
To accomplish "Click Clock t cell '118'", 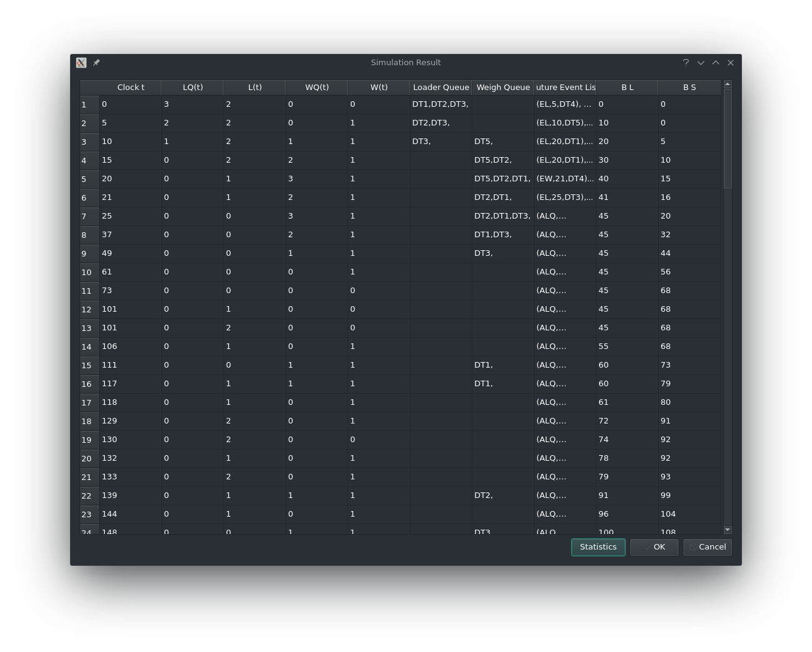I will coord(130,402).
